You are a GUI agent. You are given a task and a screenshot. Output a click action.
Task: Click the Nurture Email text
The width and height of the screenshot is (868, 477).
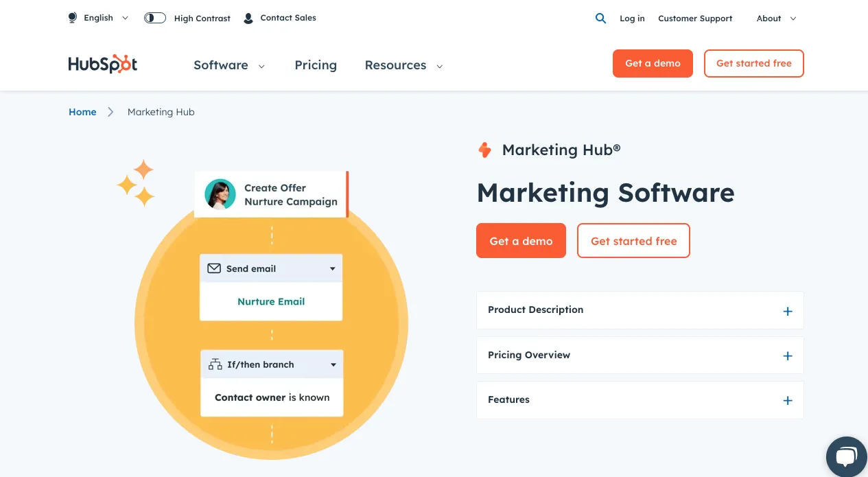click(x=271, y=301)
